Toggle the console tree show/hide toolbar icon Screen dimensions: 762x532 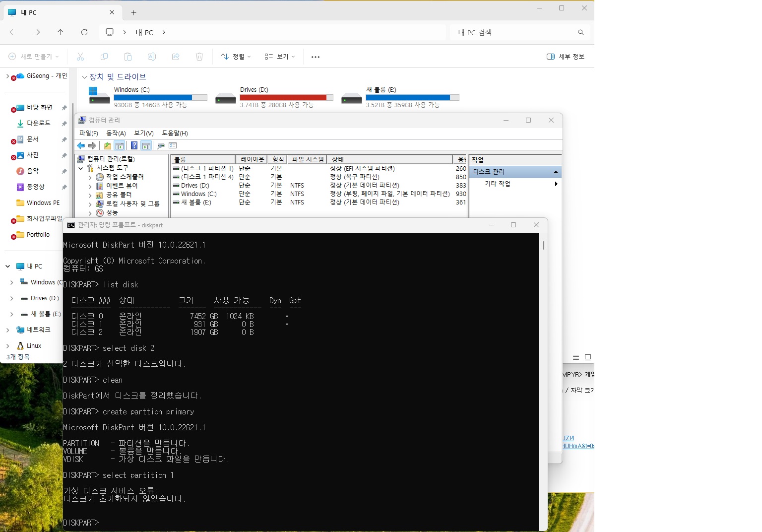click(120, 145)
